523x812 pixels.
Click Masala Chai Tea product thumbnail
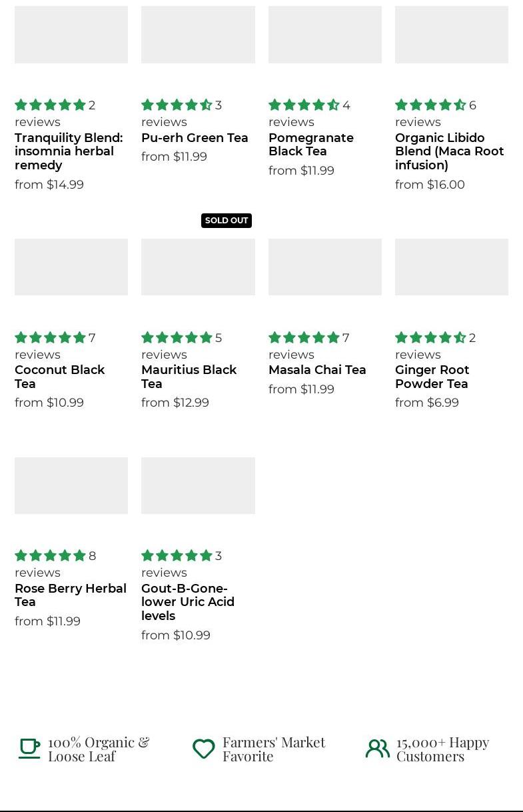tap(324, 267)
